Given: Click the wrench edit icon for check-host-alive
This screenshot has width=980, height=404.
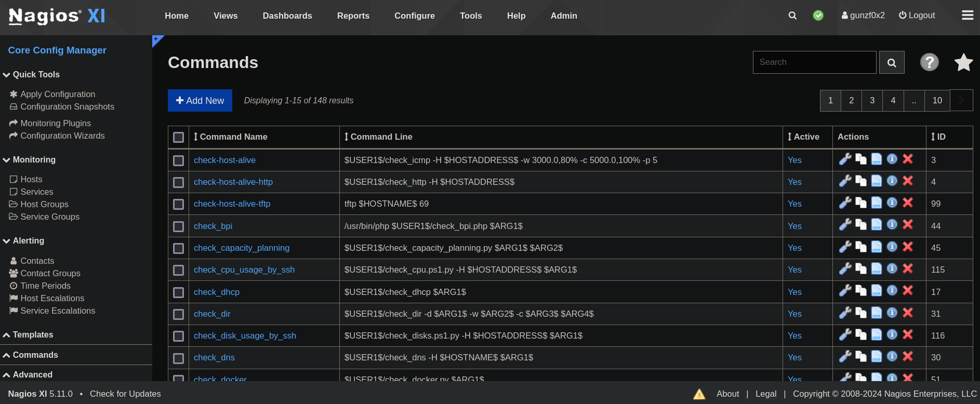Looking at the screenshot, I should 845,159.
